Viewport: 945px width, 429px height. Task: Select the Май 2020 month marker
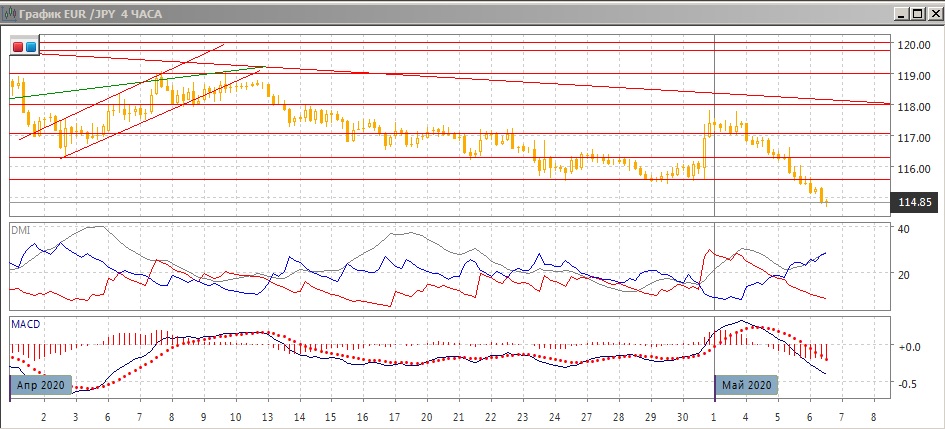[746, 385]
